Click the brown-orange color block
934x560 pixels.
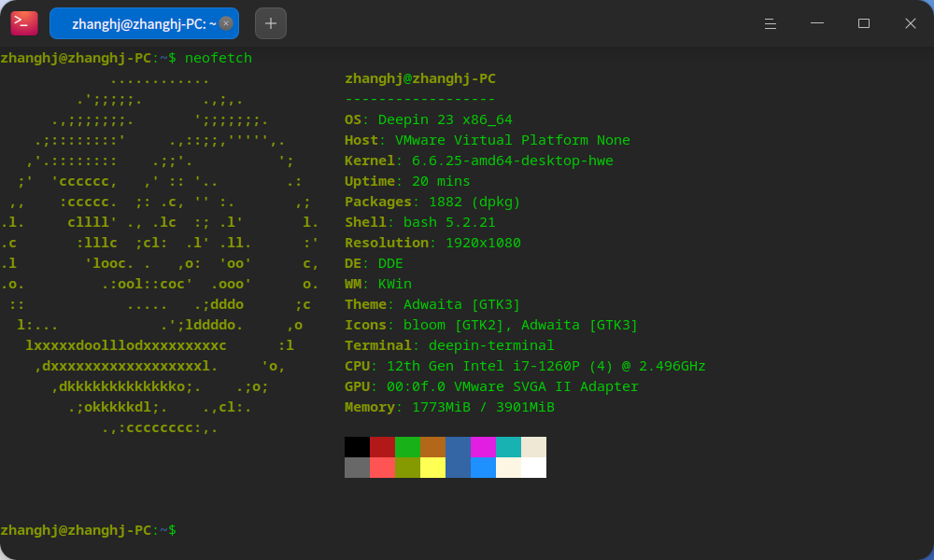coord(433,447)
